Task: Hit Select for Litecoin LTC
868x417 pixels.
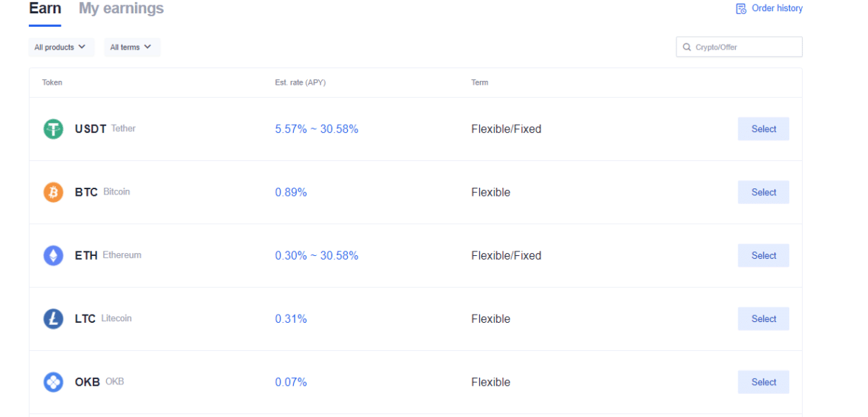Action: [x=763, y=319]
